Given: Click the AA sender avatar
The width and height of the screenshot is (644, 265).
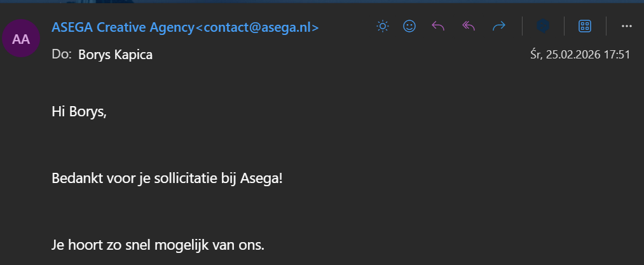Looking at the screenshot, I should (x=21, y=39).
